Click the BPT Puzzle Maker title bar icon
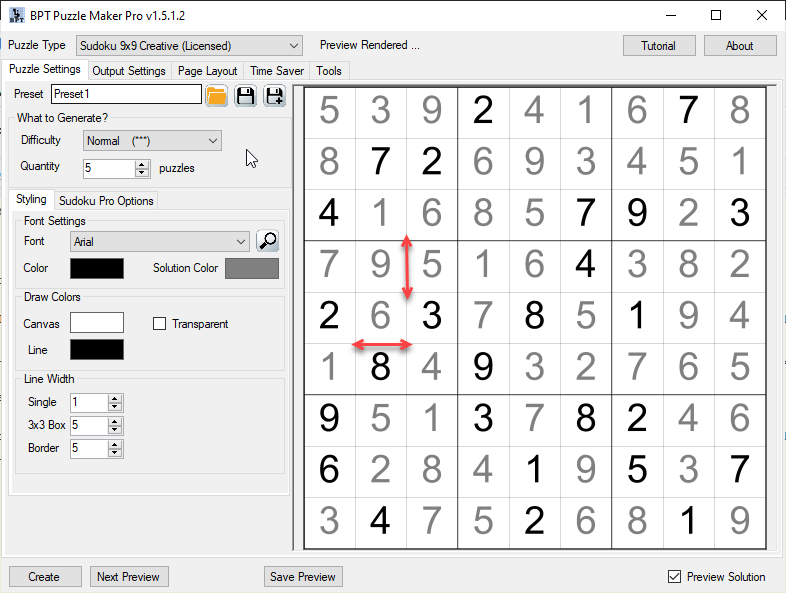This screenshot has width=786, height=593. 17,16
